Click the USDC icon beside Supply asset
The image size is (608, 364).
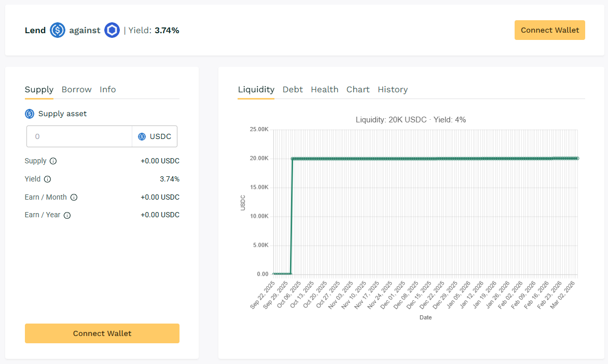coord(30,114)
